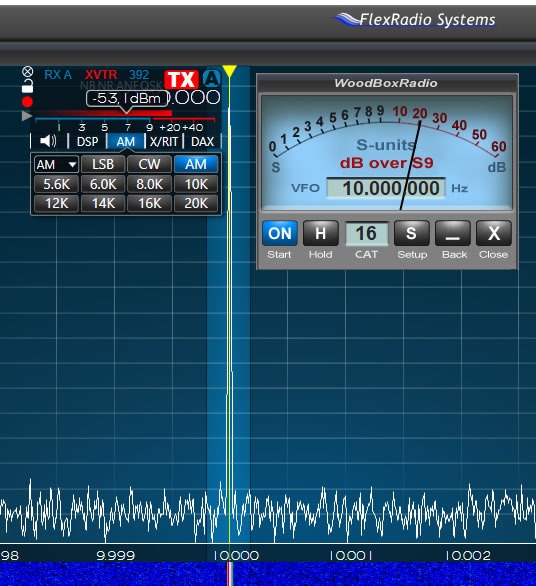Switch mode to CW

coord(149,164)
